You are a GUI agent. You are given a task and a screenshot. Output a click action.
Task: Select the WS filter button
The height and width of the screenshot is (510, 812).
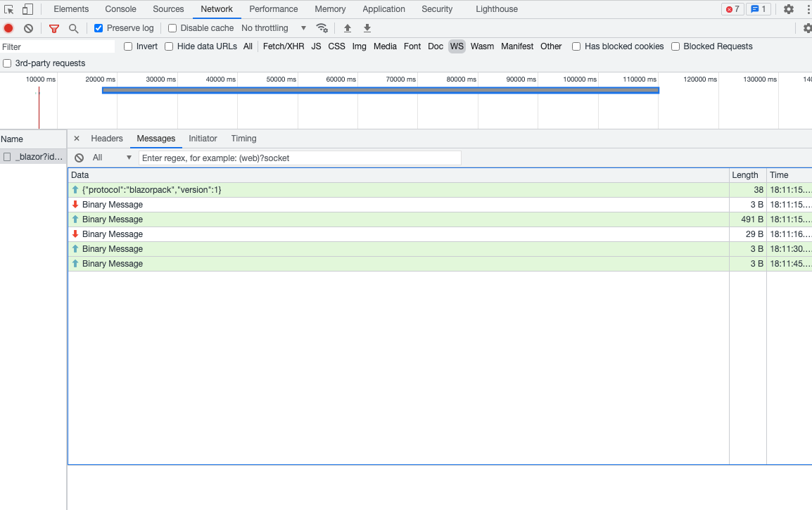pyautogui.click(x=457, y=46)
